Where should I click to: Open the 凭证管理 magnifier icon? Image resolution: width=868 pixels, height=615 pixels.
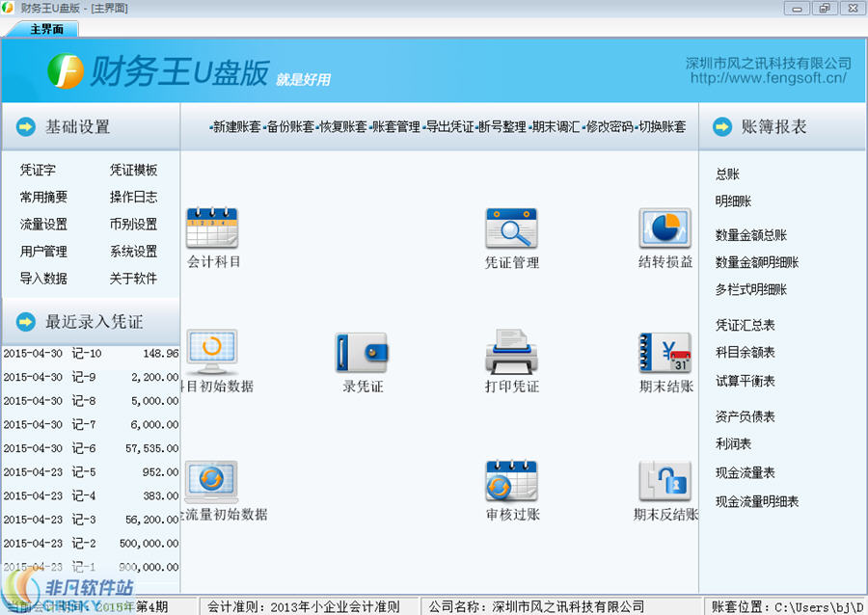point(511,227)
